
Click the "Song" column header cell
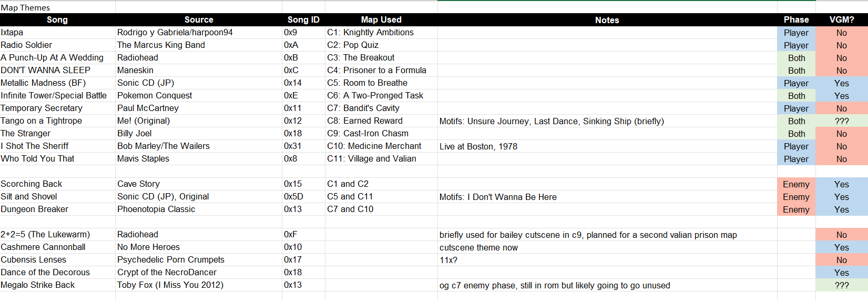coord(57,20)
